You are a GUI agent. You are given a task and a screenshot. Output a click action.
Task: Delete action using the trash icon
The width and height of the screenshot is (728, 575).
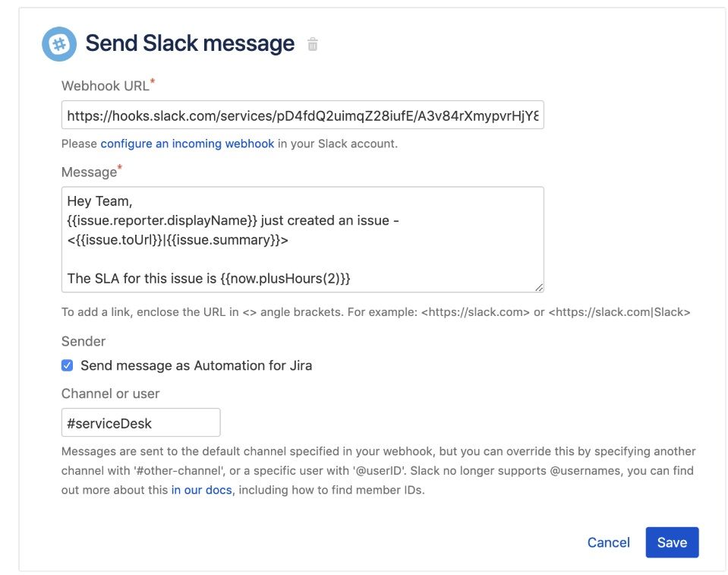click(x=313, y=44)
